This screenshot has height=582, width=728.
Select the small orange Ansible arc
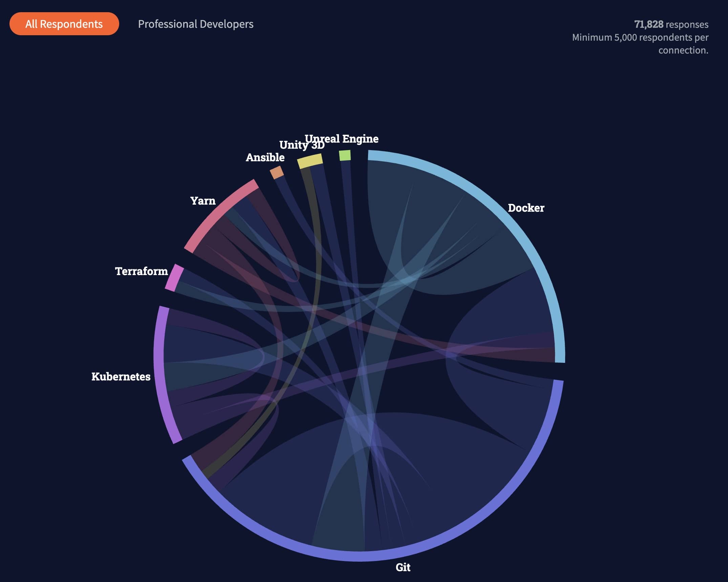(x=277, y=172)
